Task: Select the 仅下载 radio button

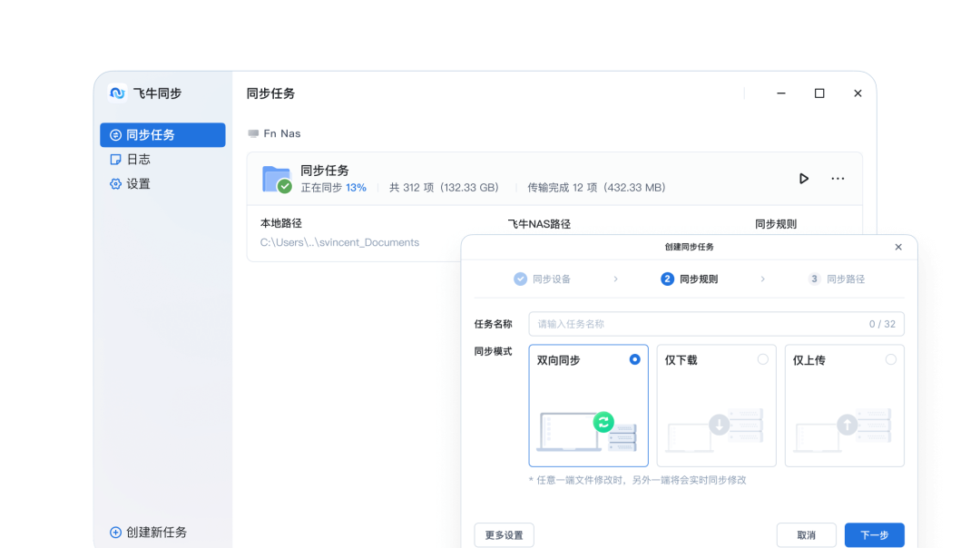Action: tap(762, 359)
